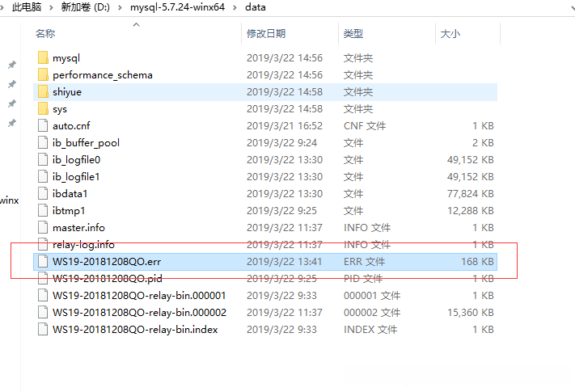Click the 12,288 KB size of ibtmp1
Viewport: 575px width, 392px height.
click(471, 211)
